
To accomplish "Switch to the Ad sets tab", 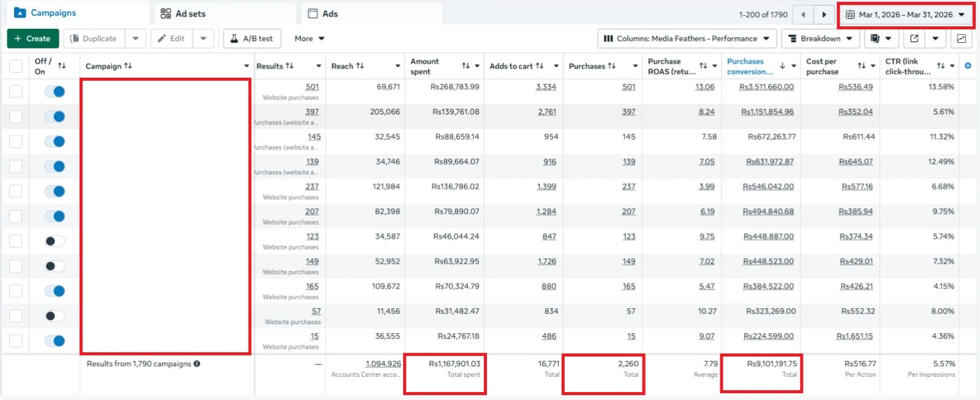I will click(x=183, y=13).
